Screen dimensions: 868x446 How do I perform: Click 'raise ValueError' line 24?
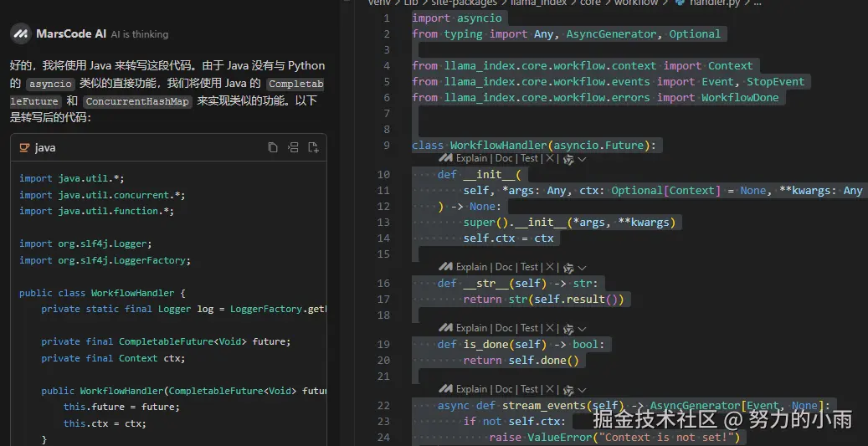pyautogui.click(x=614, y=438)
